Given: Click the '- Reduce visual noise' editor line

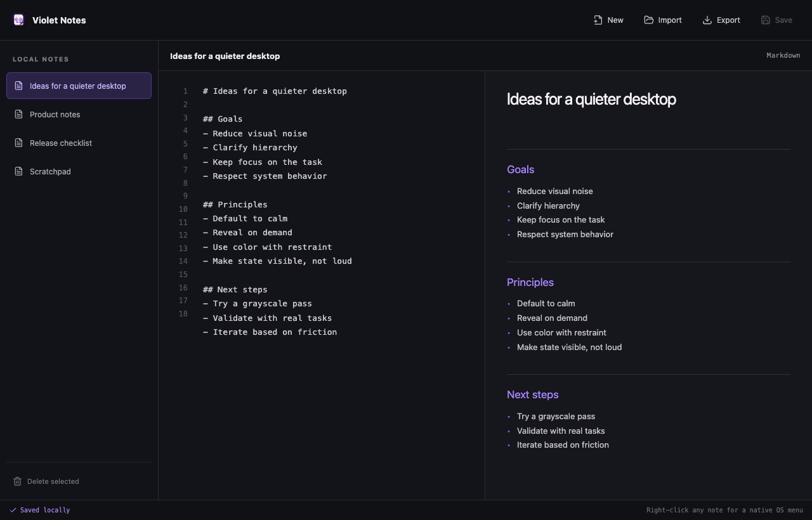Looking at the screenshot, I should click(x=255, y=133).
